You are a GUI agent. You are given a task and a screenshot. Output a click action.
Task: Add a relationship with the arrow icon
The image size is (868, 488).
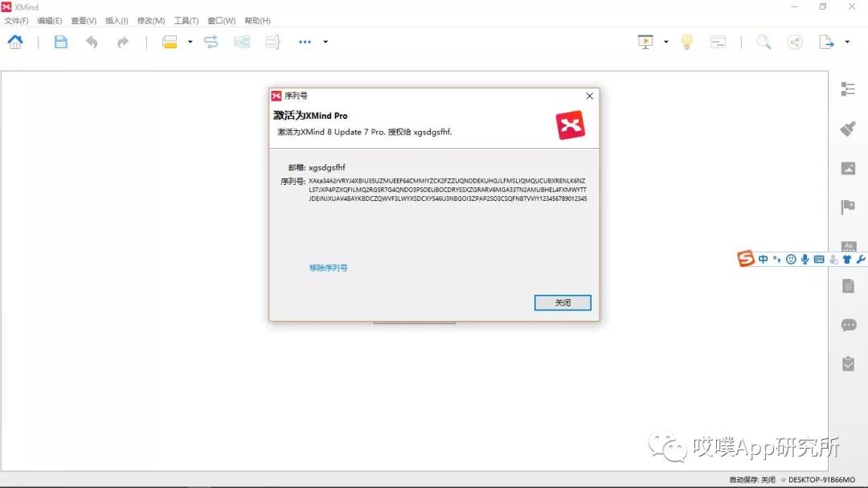[211, 42]
